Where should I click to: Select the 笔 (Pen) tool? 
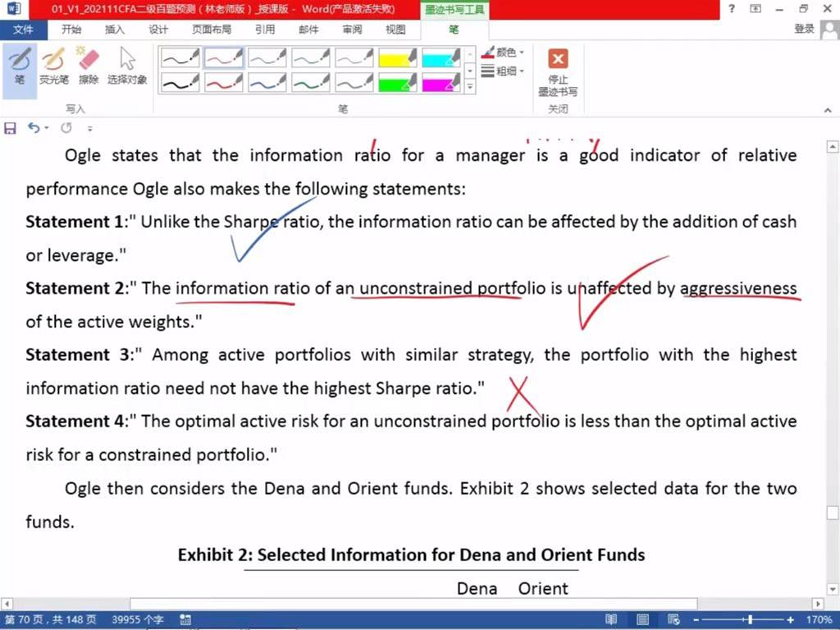tap(20, 66)
